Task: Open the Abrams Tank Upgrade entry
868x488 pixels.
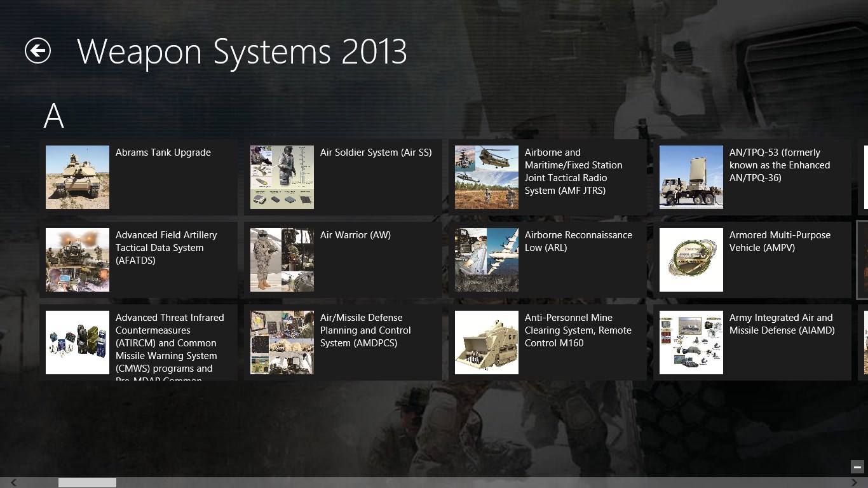Action: coord(139,177)
